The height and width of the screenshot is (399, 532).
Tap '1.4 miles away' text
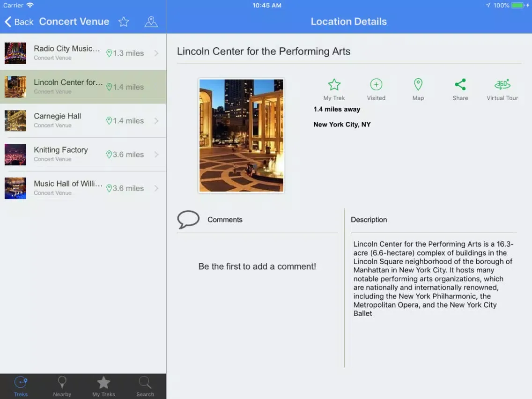coord(337,109)
